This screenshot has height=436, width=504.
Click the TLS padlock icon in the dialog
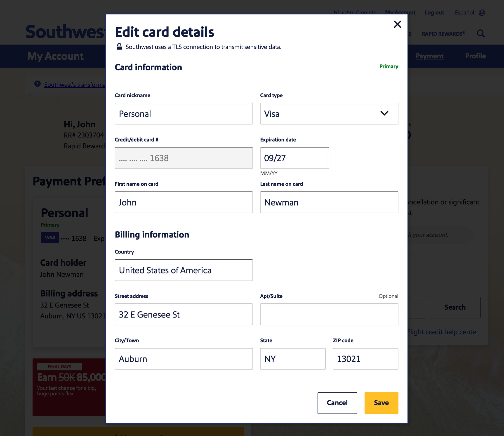119,47
